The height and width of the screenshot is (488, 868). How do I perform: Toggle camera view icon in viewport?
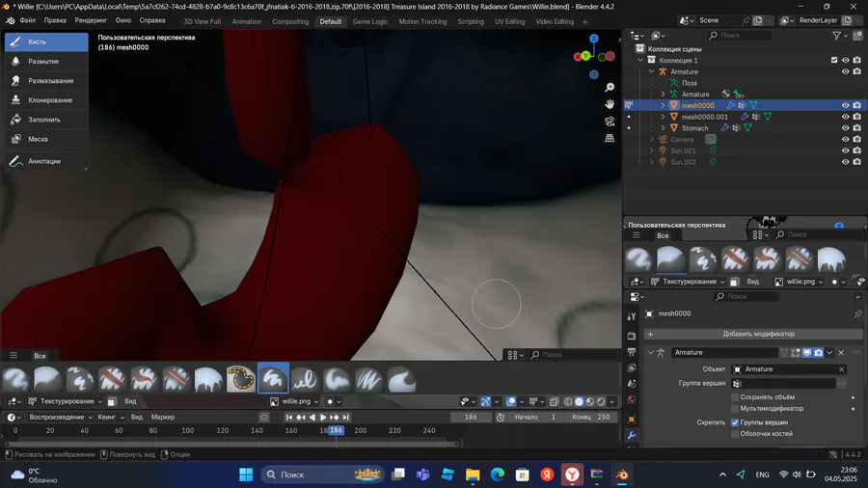click(x=610, y=122)
